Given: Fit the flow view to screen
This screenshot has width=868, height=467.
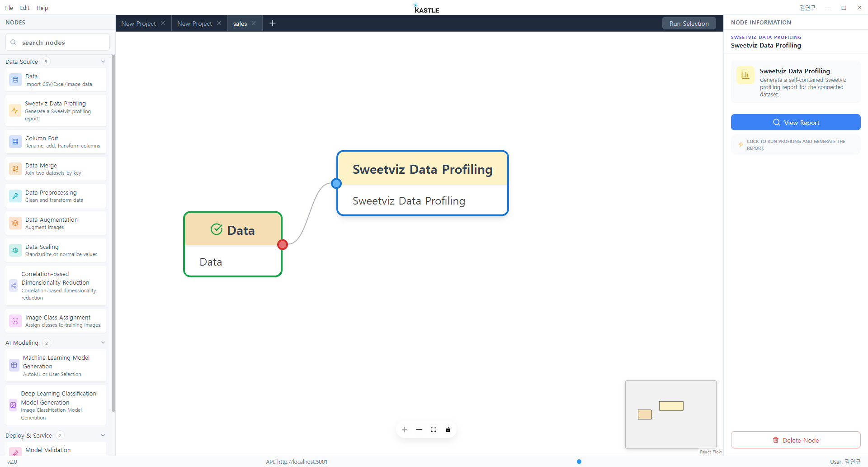Looking at the screenshot, I should click(x=434, y=429).
